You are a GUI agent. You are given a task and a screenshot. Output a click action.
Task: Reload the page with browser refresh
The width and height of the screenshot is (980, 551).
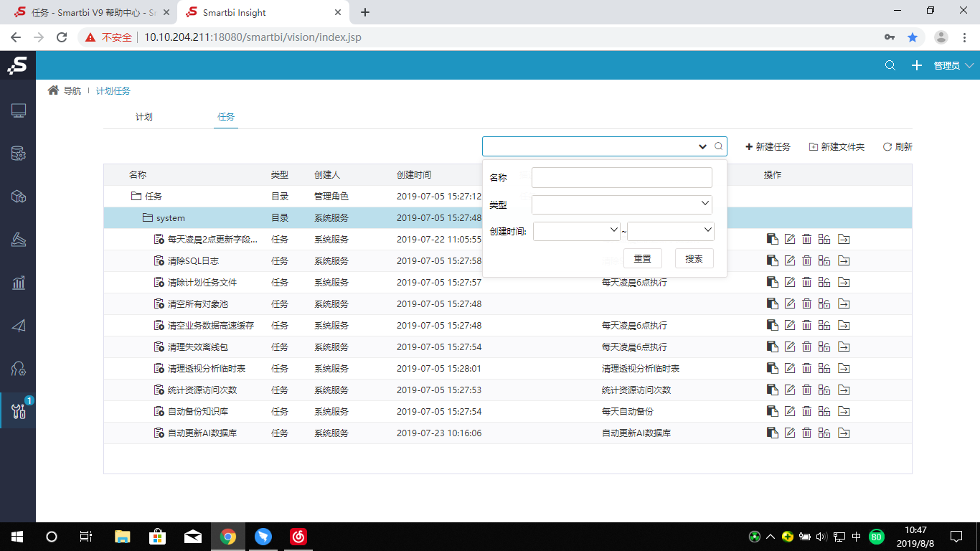62,37
